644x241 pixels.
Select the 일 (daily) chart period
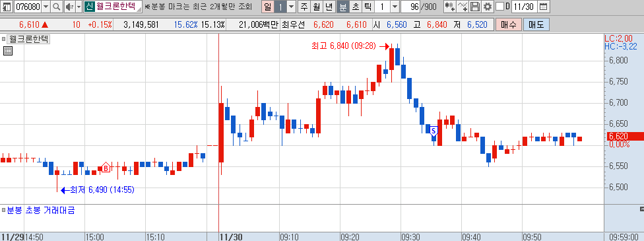point(267,7)
